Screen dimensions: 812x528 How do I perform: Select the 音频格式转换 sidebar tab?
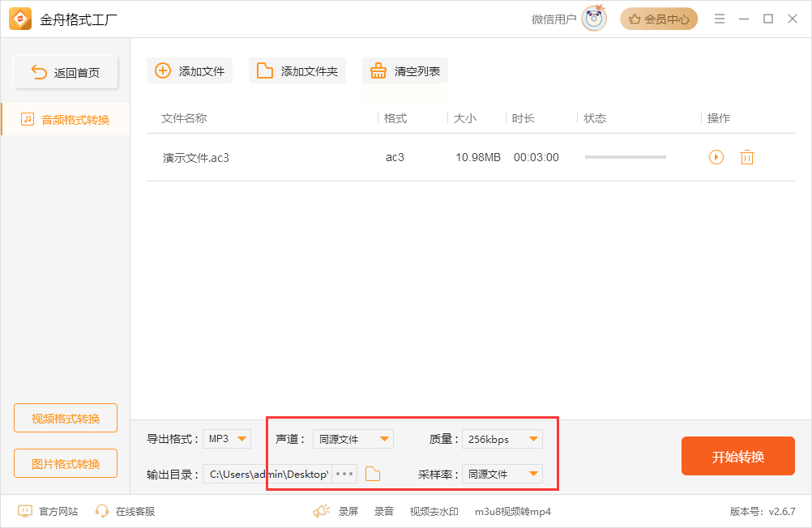point(66,120)
